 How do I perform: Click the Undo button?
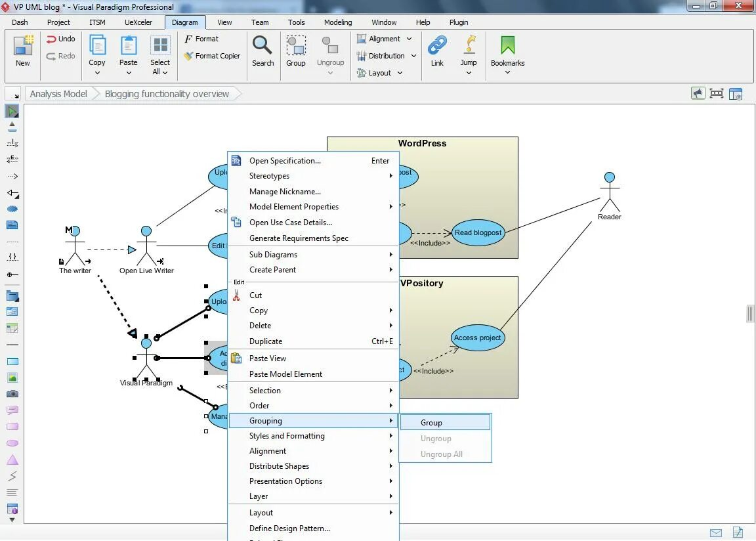coord(61,39)
